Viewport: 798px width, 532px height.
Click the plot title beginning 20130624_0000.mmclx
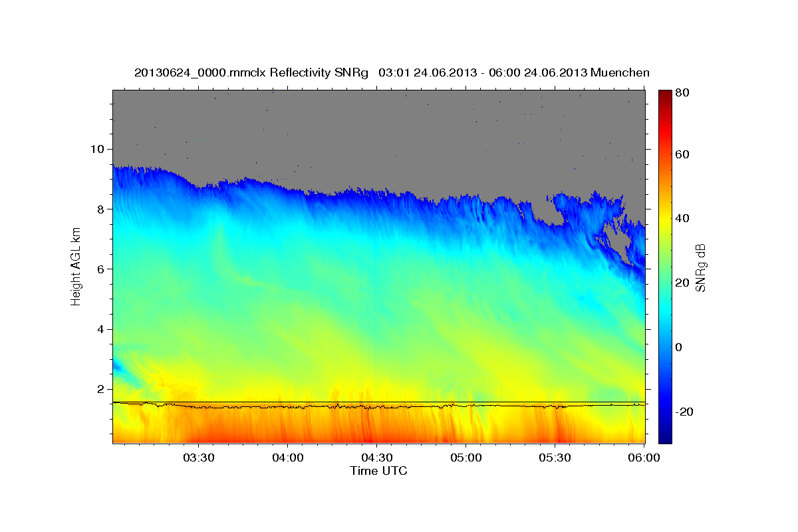point(392,72)
